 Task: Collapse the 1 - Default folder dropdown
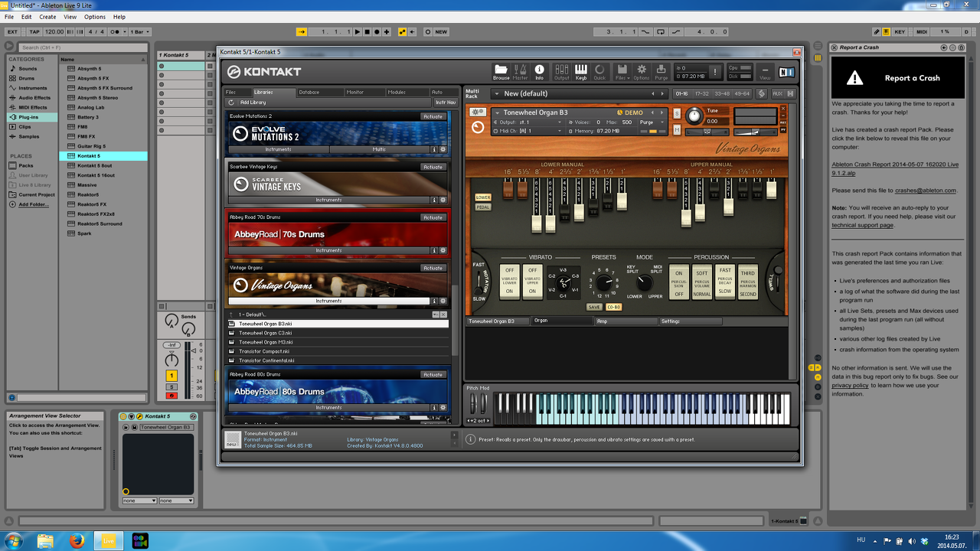pos(436,315)
